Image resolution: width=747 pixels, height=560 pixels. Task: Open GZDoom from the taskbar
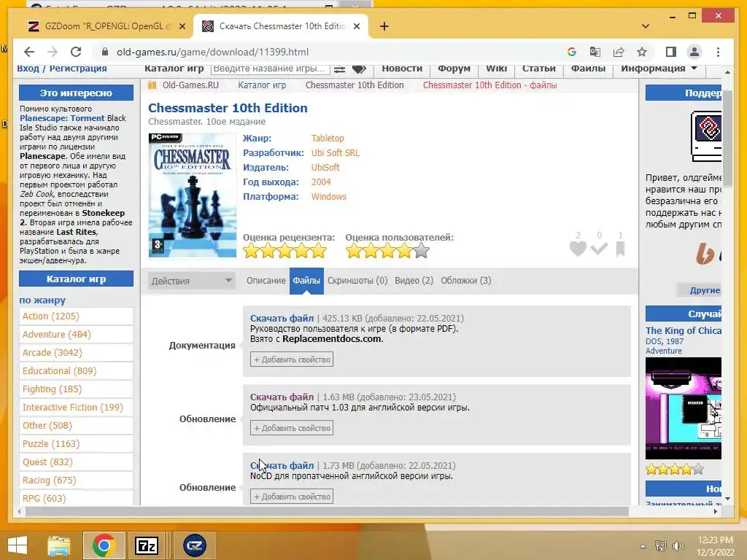[x=194, y=545]
